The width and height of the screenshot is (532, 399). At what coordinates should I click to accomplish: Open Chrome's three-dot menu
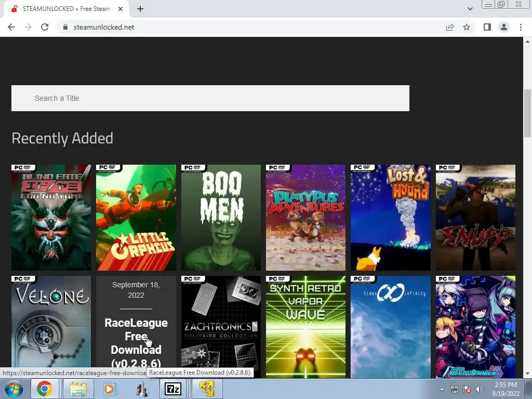521,27
